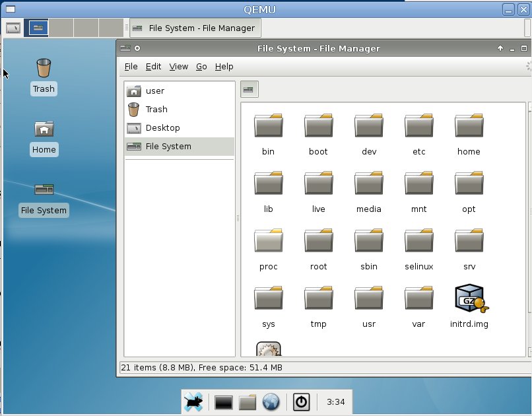532x416 pixels.
Task: Select the live folder icon
Action: pyautogui.click(x=318, y=183)
